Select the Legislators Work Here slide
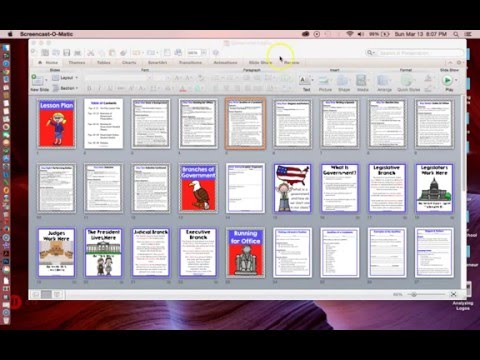This screenshot has width=480, height=360. [x=434, y=188]
